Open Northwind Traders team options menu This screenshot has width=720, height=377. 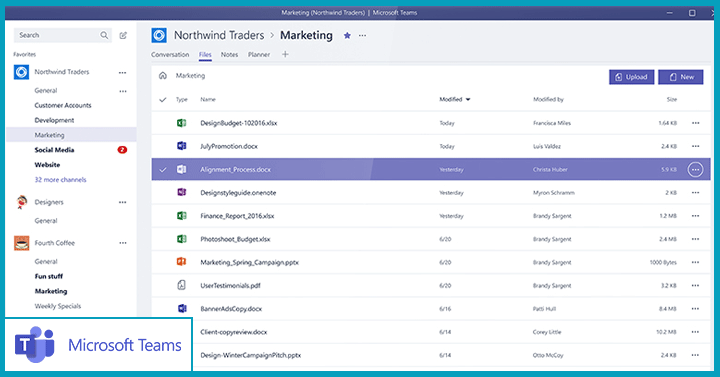click(x=123, y=73)
